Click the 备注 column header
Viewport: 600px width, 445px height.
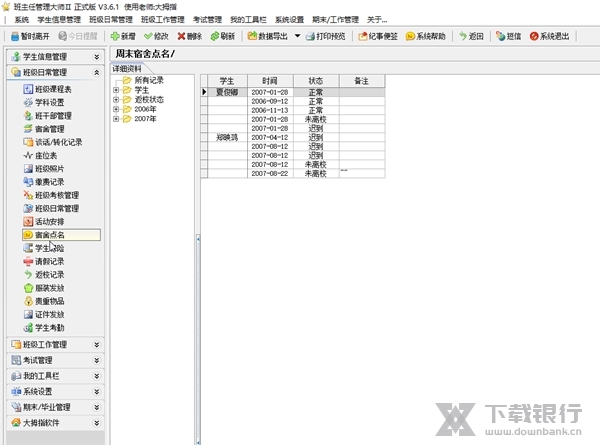click(362, 81)
